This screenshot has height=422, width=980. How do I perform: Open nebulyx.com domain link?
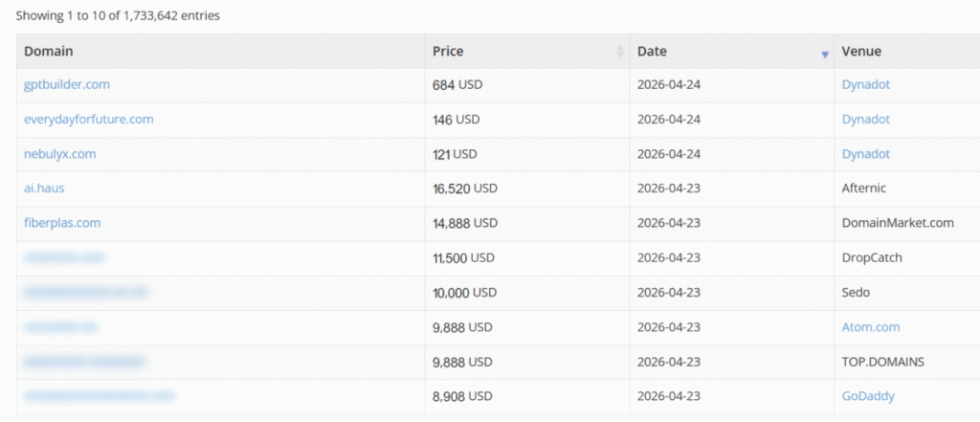[60, 154]
